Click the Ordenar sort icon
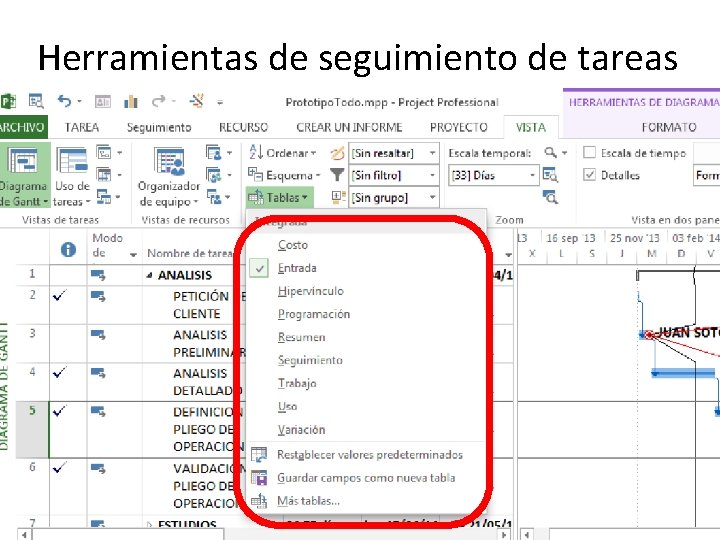720x540 pixels. [x=256, y=152]
